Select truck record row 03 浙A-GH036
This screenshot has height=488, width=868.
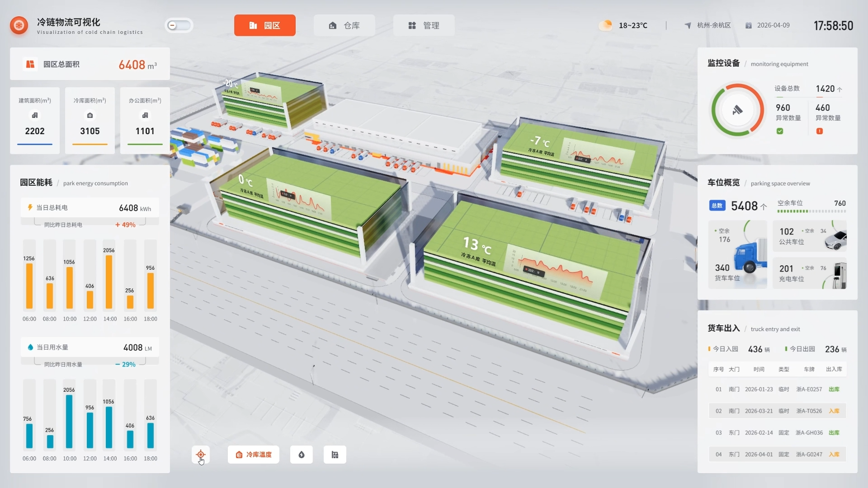(x=778, y=432)
